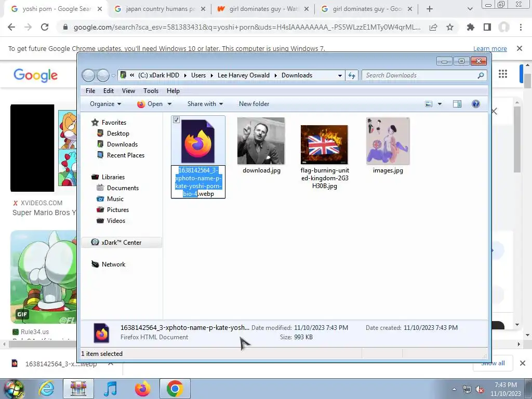The width and height of the screenshot is (532, 399).
Task: Click Users in the address breadcrumb
Action: tap(198, 75)
